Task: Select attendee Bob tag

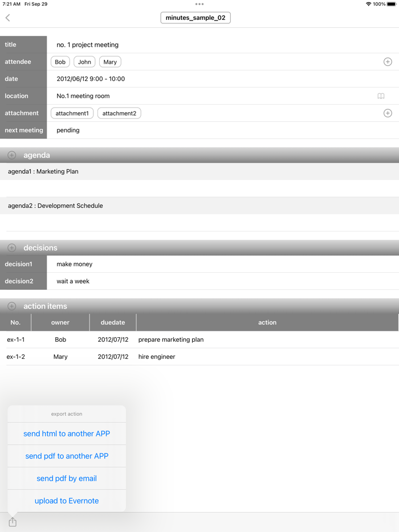Action: click(60, 62)
